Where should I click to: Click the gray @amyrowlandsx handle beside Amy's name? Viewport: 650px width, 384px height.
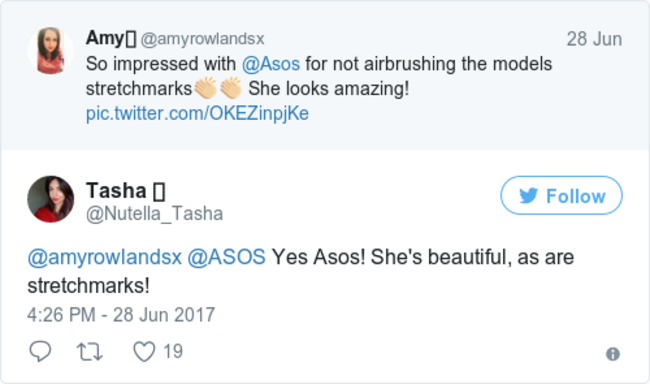pyautogui.click(x=202, y=39)
